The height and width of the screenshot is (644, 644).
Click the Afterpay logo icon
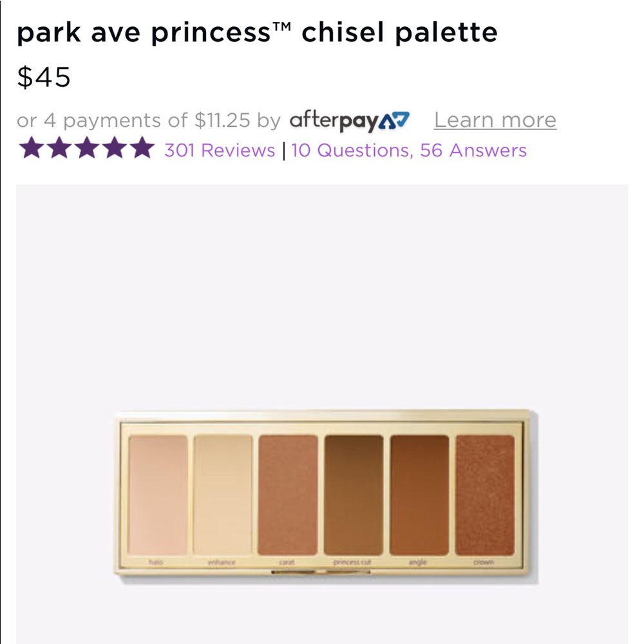click(350, 120)
